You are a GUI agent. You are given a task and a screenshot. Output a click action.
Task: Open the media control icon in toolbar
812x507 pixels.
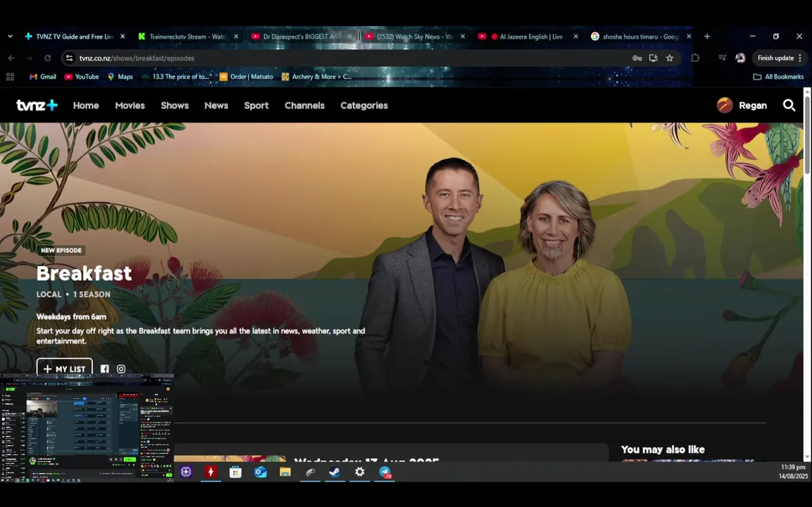tap(722, 58)
